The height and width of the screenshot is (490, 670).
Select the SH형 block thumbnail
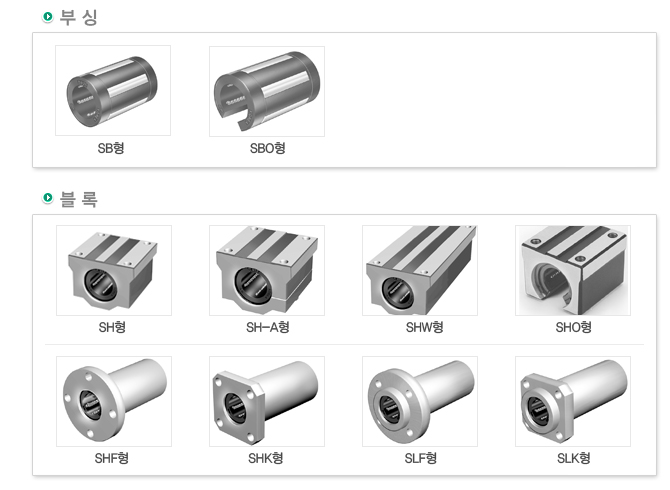click(114, 270)
